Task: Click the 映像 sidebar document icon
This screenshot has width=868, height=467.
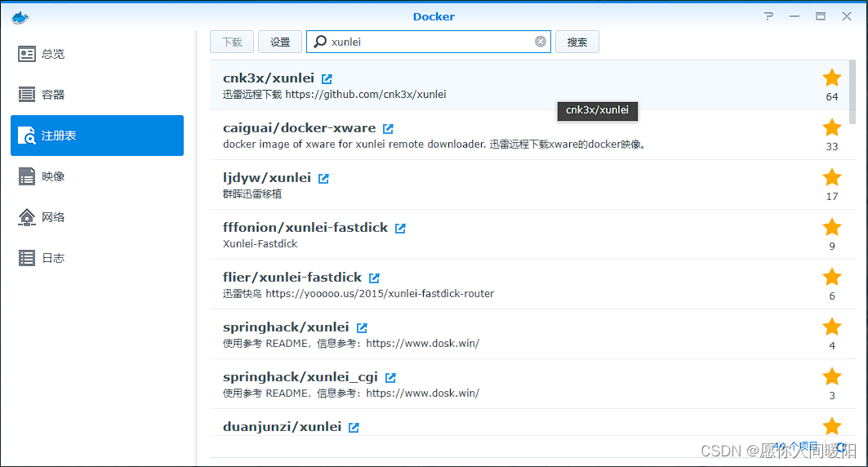Action: [x=27, y=176]
